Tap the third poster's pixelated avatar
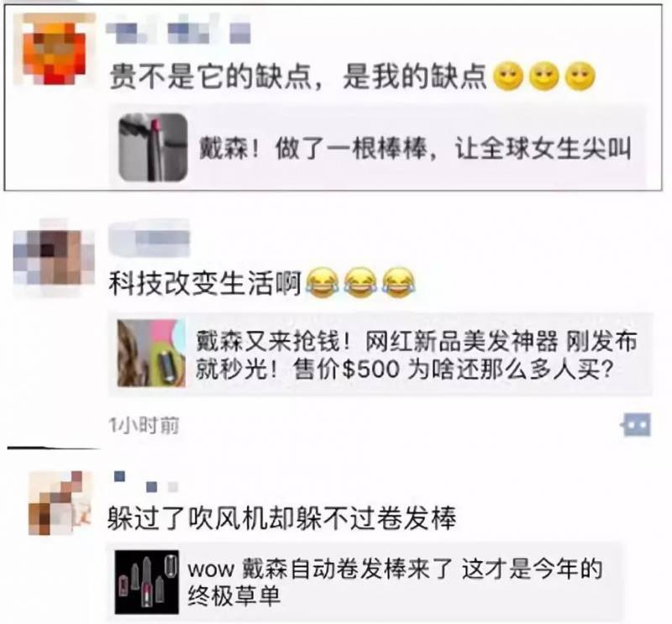The height and width of the screenshot is (624, 672). 60,503
